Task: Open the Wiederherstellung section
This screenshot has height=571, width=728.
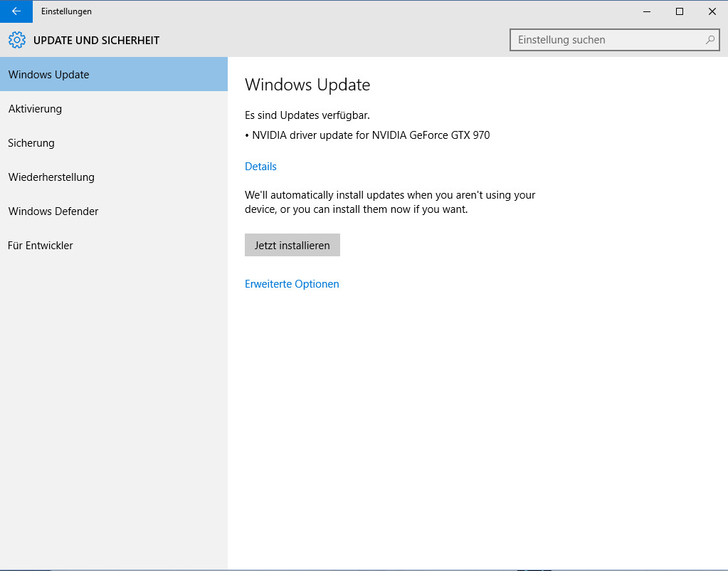Action: [x=114, y=177]
